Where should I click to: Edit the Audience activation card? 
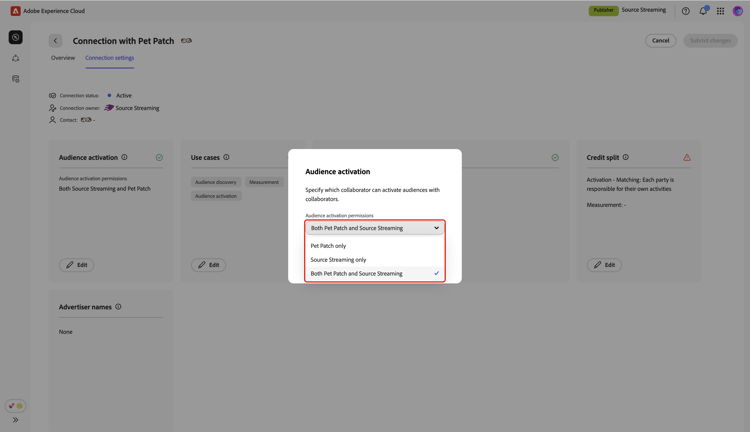77,265
